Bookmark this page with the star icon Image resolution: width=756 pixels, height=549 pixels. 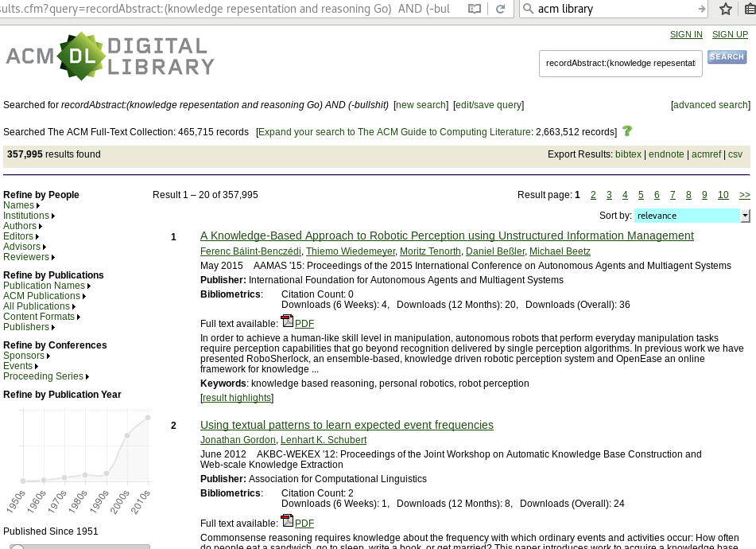point(725,9)
